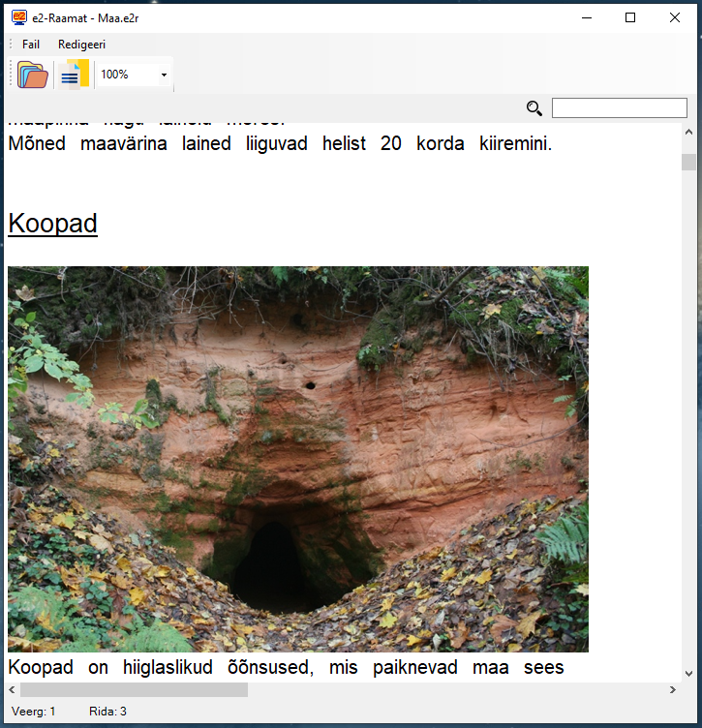This screenshot has width=702, height=728.
Task: Click inside the search text field
Action: point(619,108)
